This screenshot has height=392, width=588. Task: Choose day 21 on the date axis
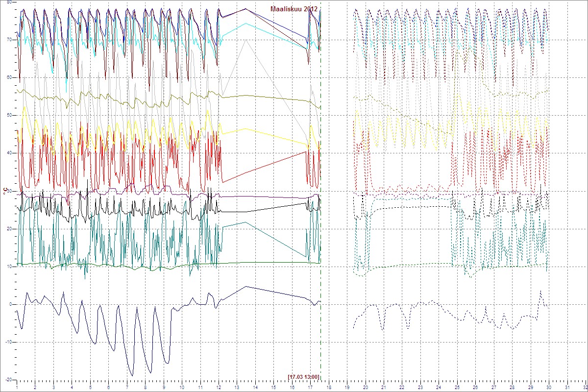(384, 387)
